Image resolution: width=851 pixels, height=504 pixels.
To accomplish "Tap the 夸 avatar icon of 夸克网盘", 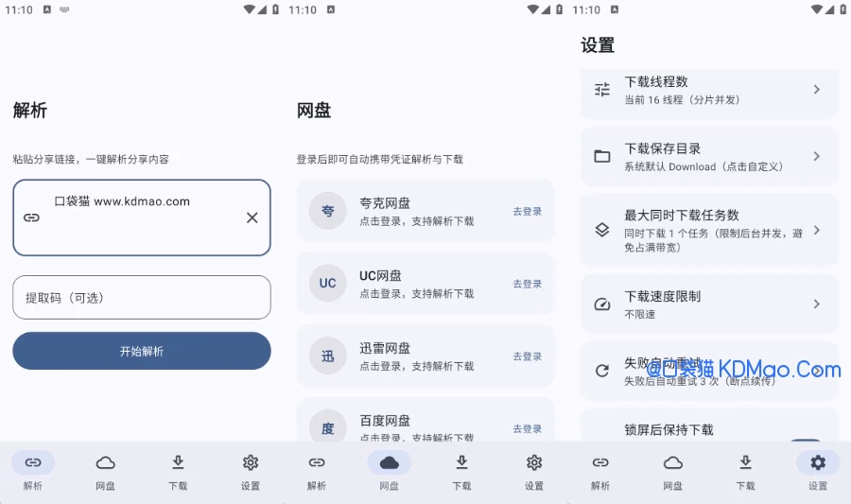I will (x=328, y=211).
